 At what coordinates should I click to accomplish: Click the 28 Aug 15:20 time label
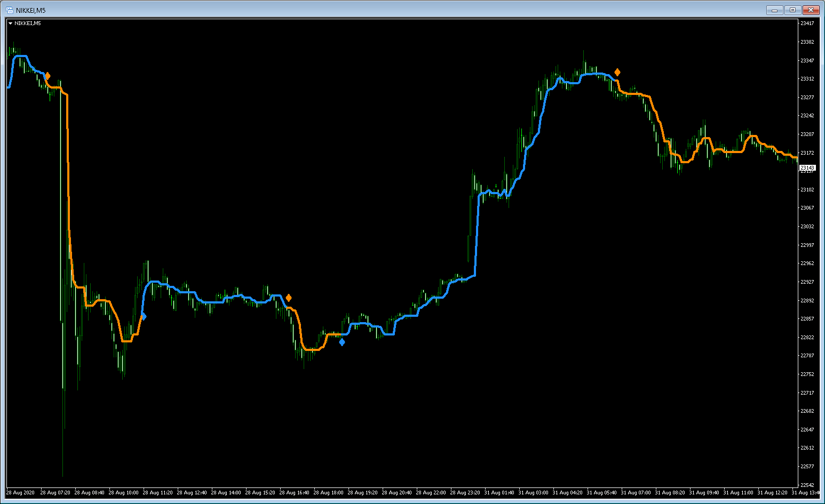260,493
